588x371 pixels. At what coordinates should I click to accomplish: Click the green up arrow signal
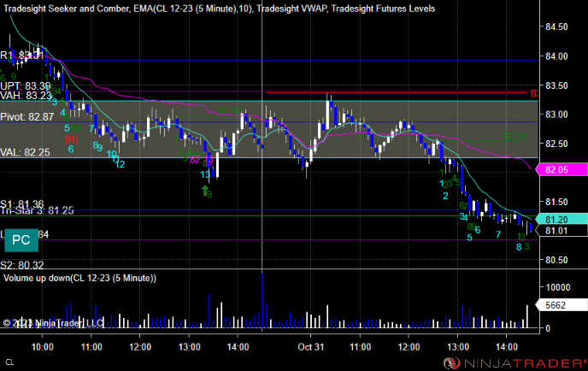[205, 191]
